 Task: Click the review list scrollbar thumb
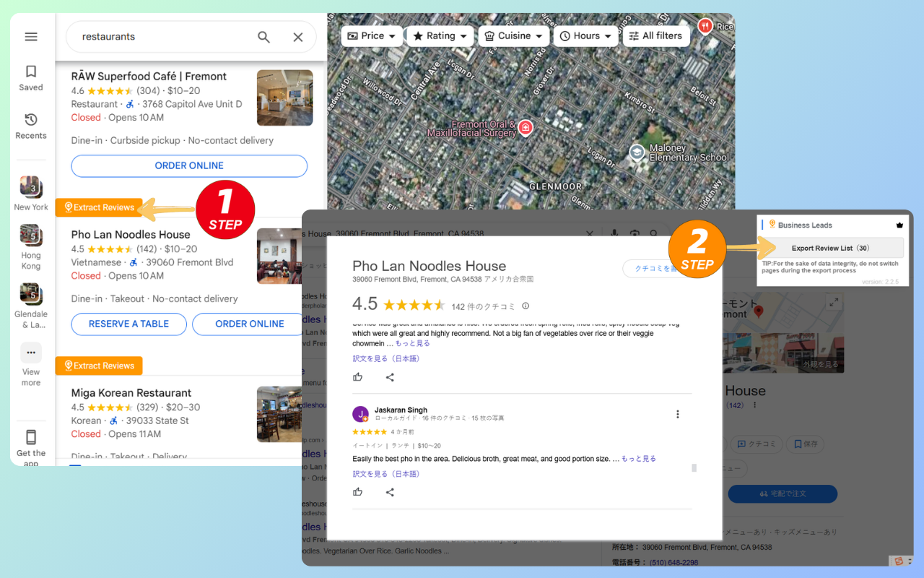coord(694,468)
